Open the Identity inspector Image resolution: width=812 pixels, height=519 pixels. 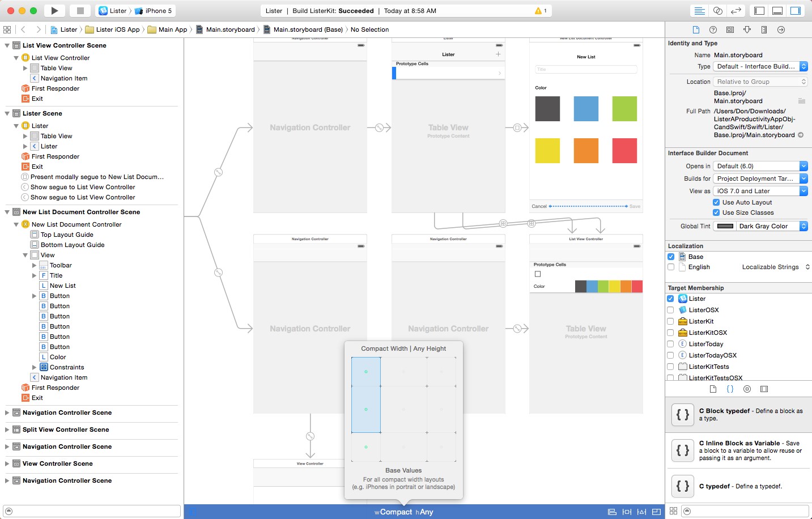(x=730, y=29)
